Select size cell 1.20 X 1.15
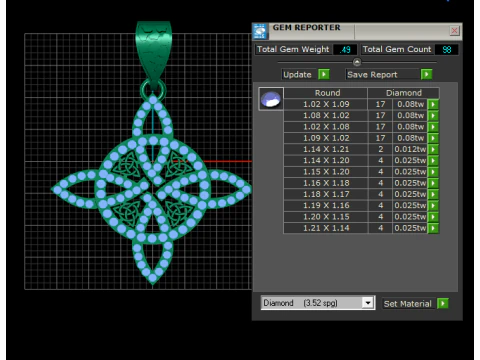The image size is (480, 360). coord(326,217)
